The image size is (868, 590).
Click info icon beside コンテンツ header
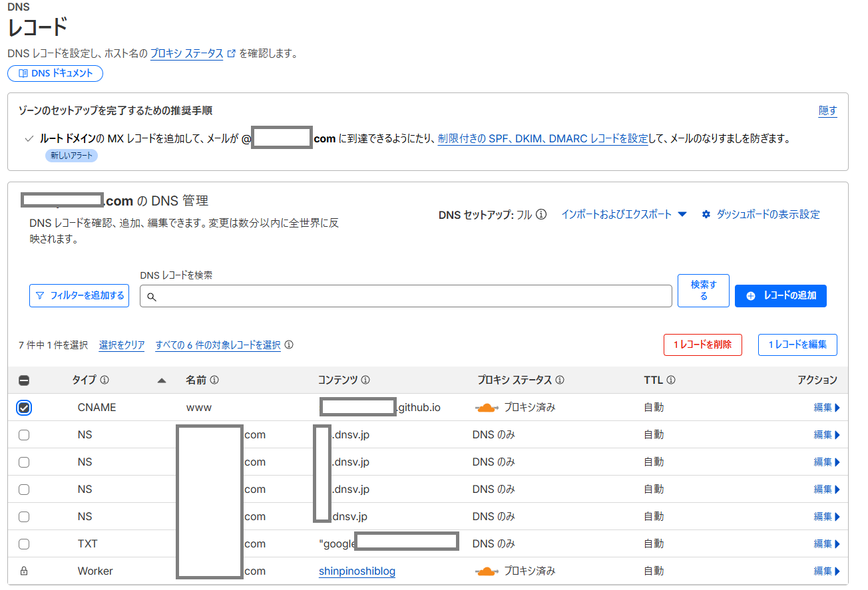(365, 380)
